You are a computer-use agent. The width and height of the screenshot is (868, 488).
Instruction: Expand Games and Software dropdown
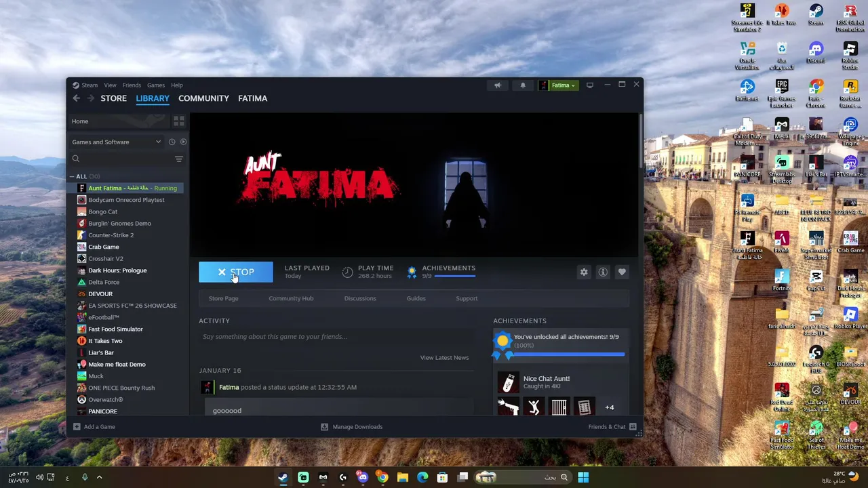117,142
